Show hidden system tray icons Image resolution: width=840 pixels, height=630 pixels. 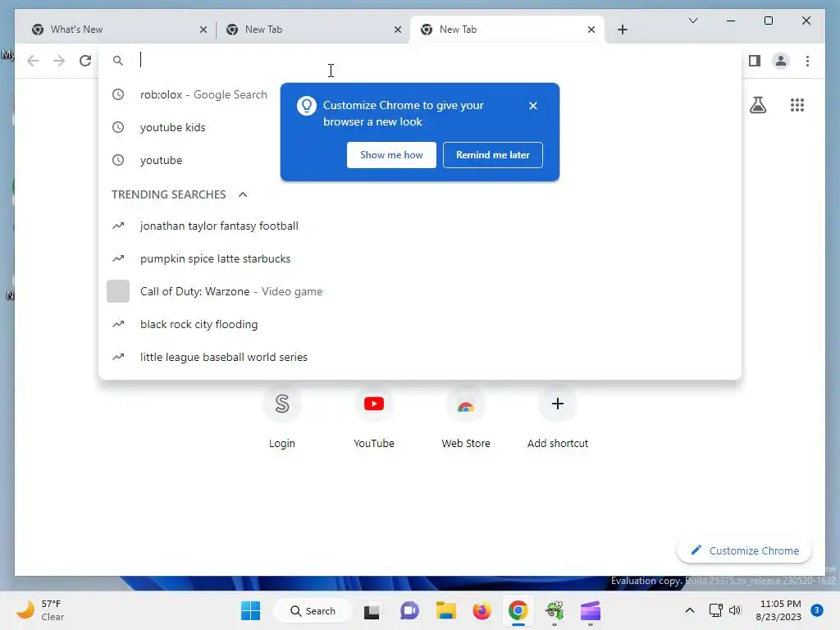[x=689, y=610]
